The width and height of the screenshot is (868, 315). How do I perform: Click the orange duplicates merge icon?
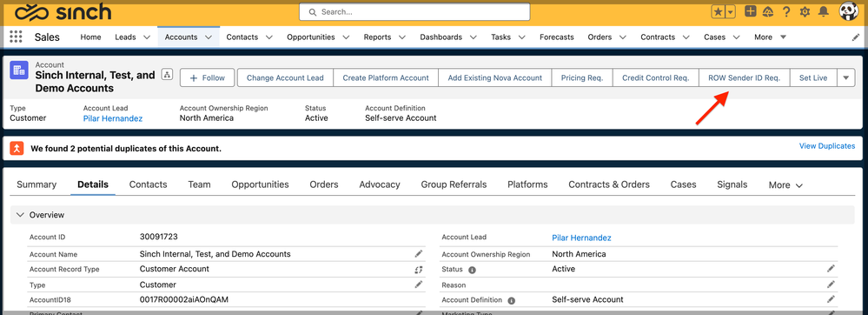17,148
